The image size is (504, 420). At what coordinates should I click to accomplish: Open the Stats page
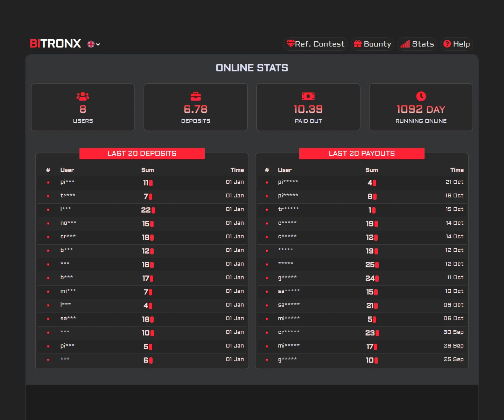click(x=417, y=44)
